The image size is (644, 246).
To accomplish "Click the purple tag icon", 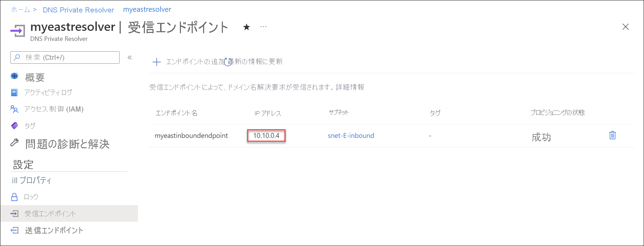I will click(14, 125).
